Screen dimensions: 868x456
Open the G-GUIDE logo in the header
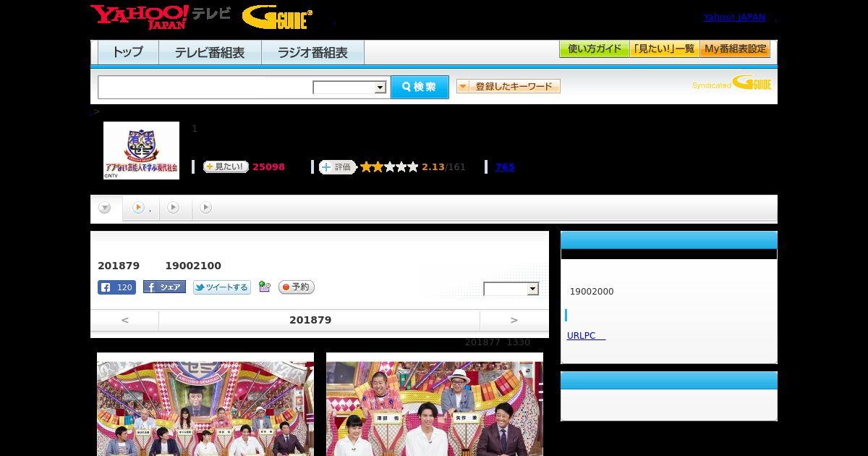pos(277,17)
